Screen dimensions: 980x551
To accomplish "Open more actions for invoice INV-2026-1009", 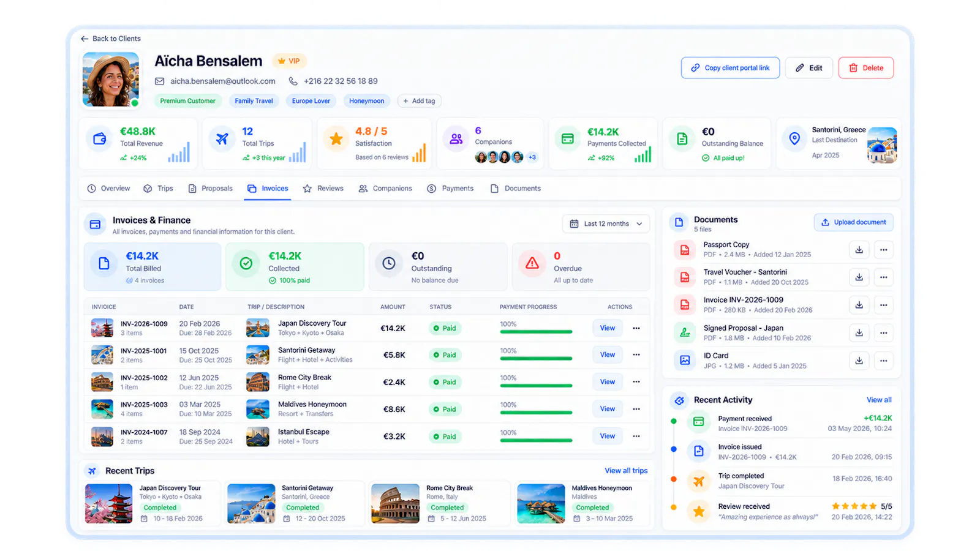I will coord(636,328).
